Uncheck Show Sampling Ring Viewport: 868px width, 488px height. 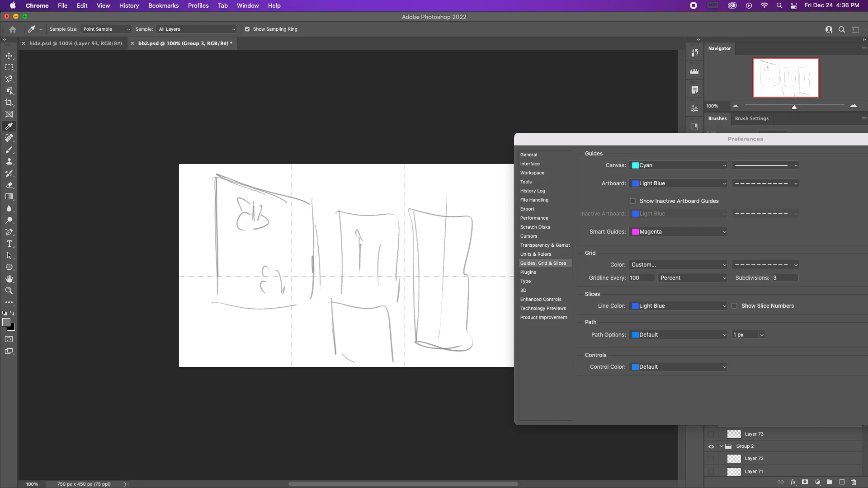(x=247, y=29)
